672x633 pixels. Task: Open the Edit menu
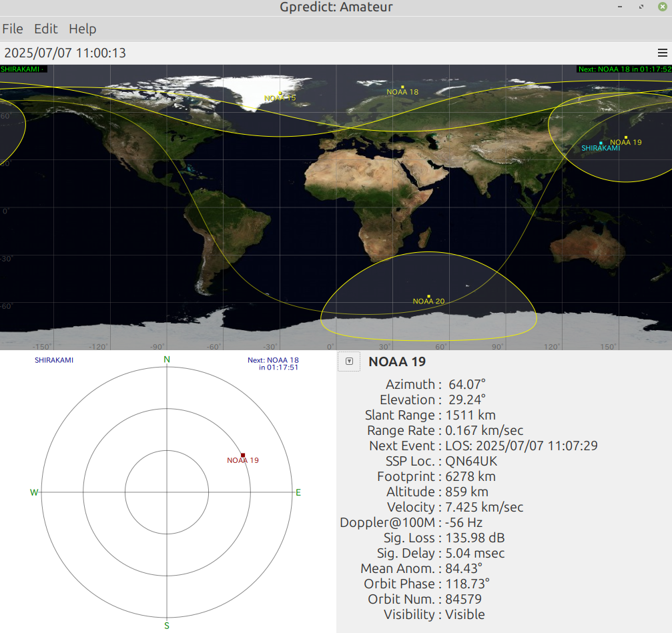[46, 29]
